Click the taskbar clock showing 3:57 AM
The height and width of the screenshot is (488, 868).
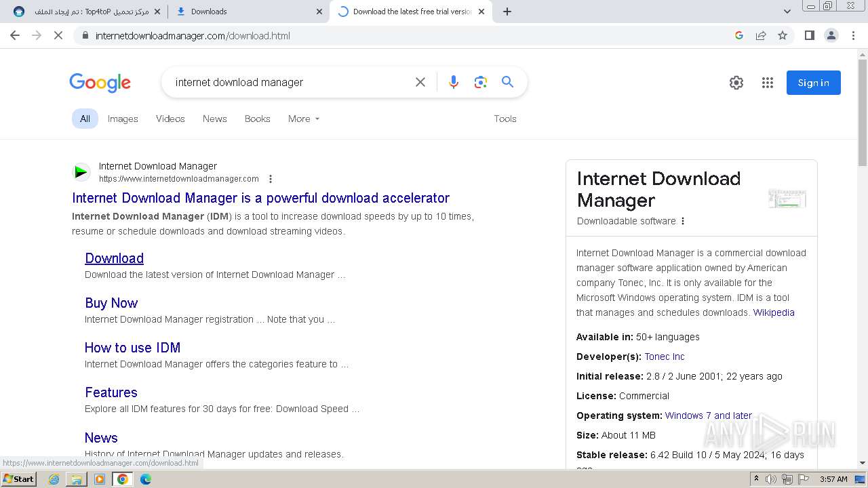[x=833, y=479]
